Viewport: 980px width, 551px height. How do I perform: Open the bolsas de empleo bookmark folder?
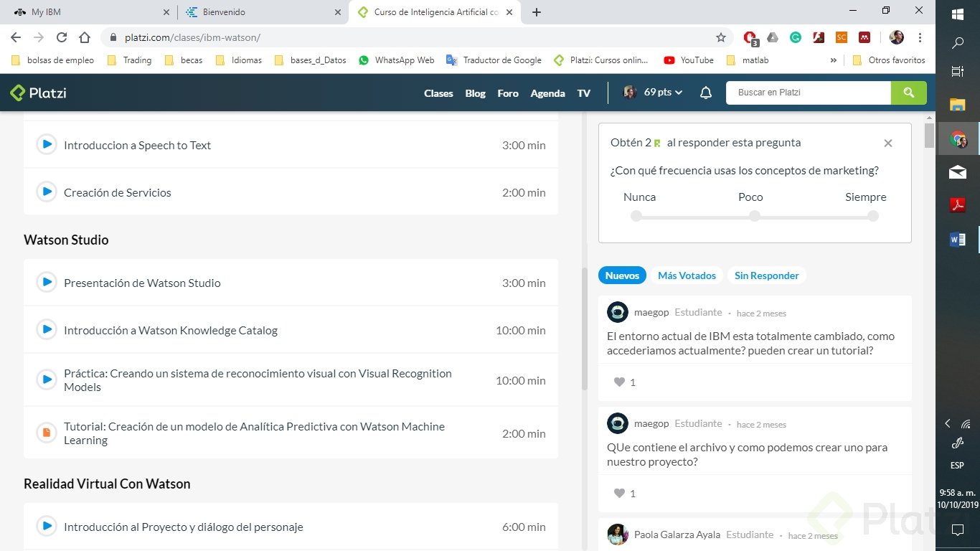tap(53, 60)
